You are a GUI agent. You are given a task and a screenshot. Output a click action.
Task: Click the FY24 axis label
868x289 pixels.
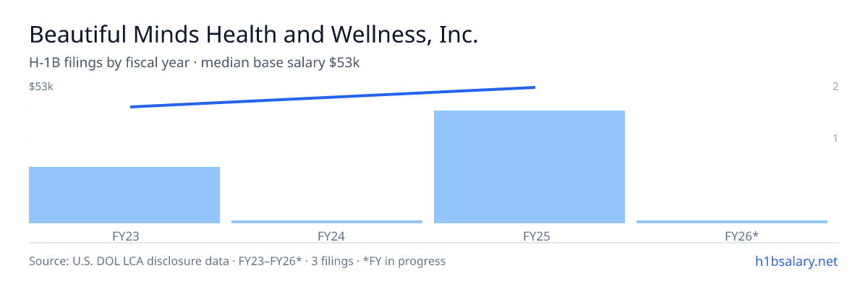327,236
